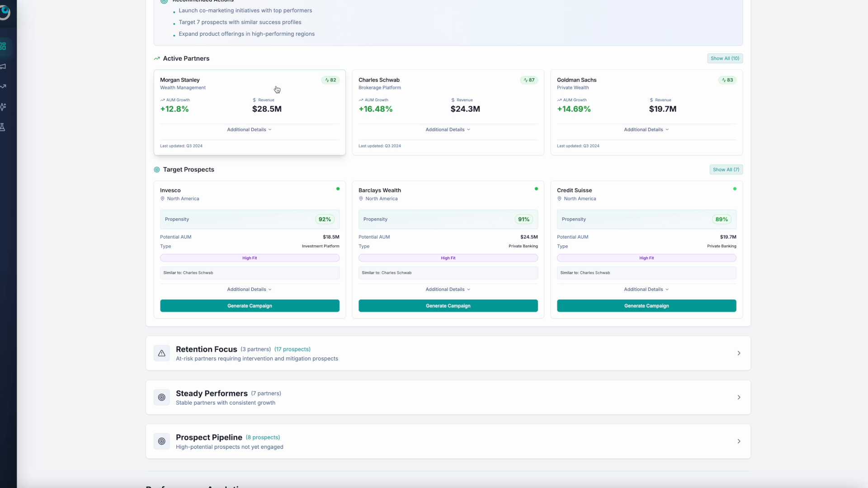This screenshot has height=488, width=868.
Task: Click the Goldman Sachs health score badge
Action: pyautogui.click(x=727, y=80)
